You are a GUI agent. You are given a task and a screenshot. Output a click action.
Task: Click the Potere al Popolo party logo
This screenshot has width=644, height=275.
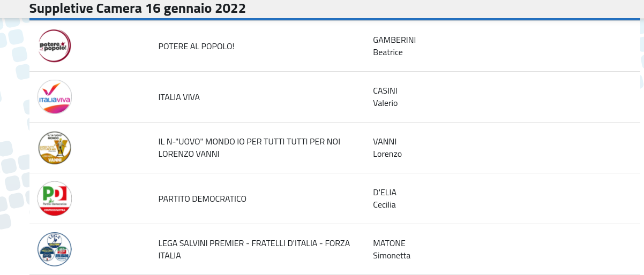(x=55, y=46)
